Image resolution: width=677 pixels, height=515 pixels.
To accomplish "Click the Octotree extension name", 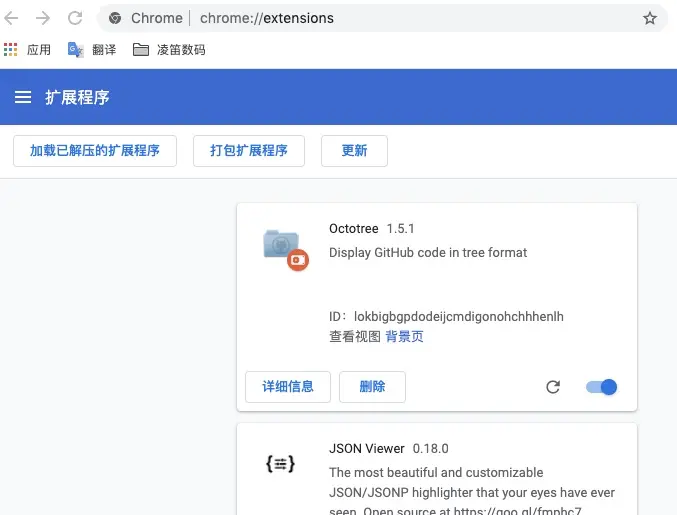I will (x=354, y=228).
